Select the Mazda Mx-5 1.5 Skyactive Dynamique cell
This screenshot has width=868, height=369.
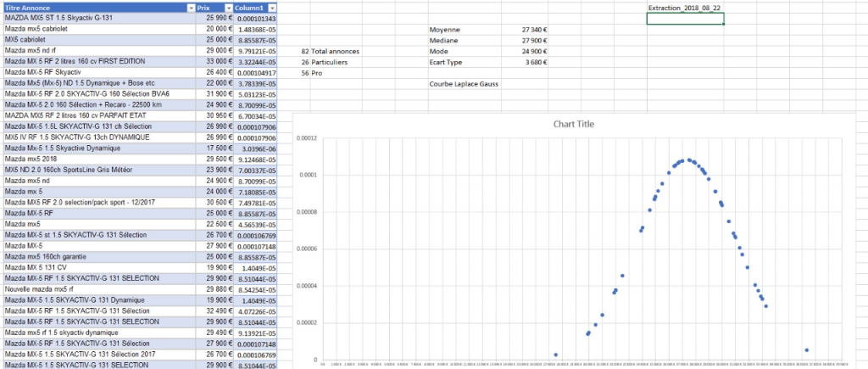pyautogui.click(x=99, y=148)
